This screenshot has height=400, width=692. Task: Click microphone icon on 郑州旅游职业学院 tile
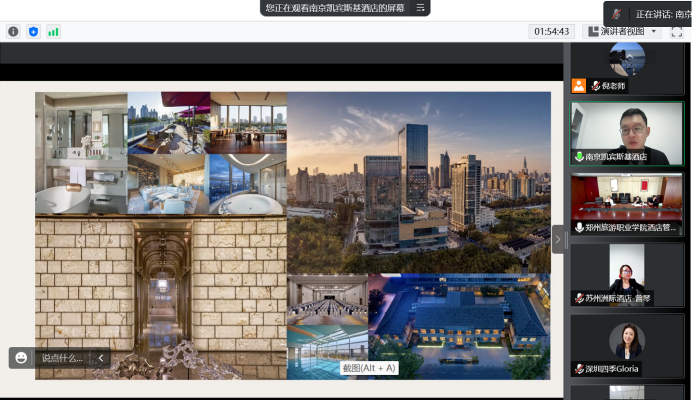(x=579, y=227)
